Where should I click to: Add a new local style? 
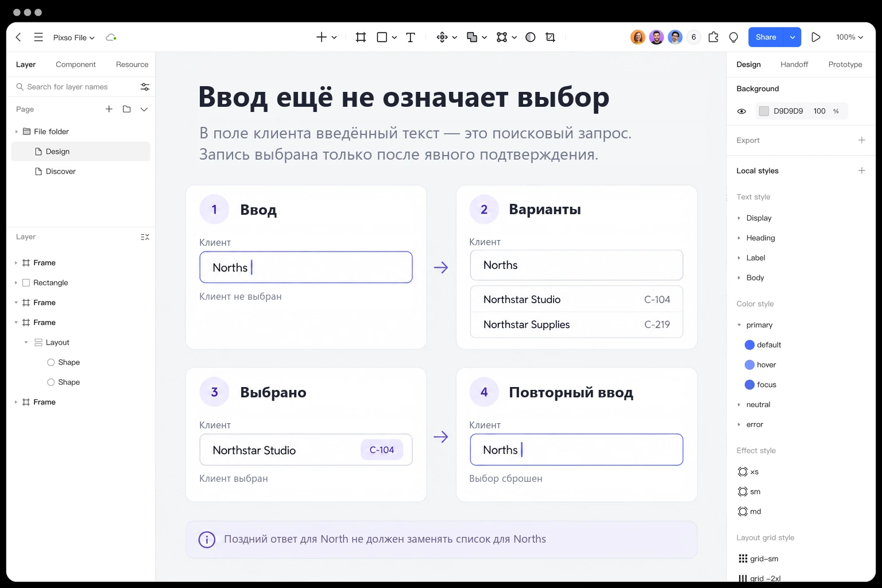pos(861,171)
